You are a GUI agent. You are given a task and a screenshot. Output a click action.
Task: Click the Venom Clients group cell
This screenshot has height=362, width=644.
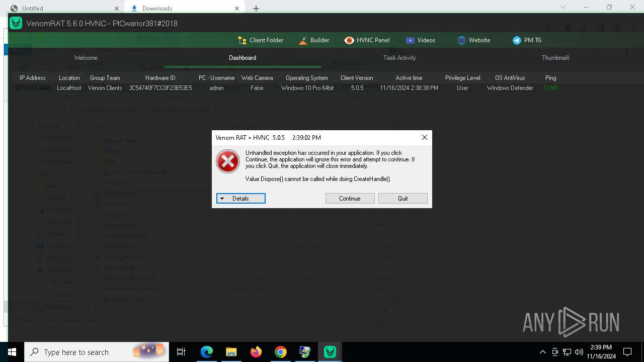(105, 88)
